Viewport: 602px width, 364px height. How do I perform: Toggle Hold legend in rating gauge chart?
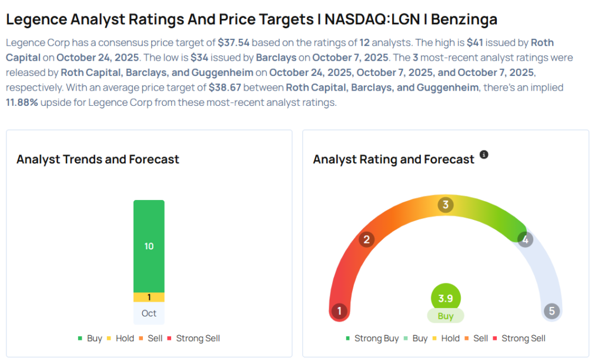point(446,338)
